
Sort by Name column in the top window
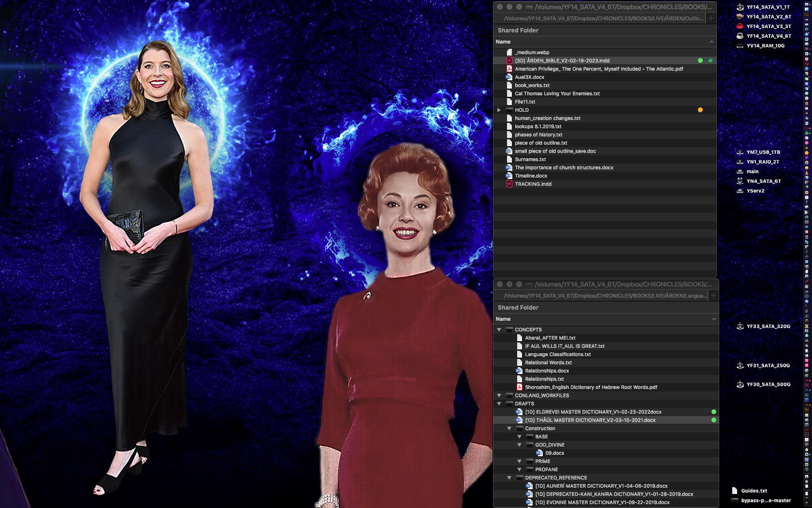pyautogui.click(x=605, y=42)
